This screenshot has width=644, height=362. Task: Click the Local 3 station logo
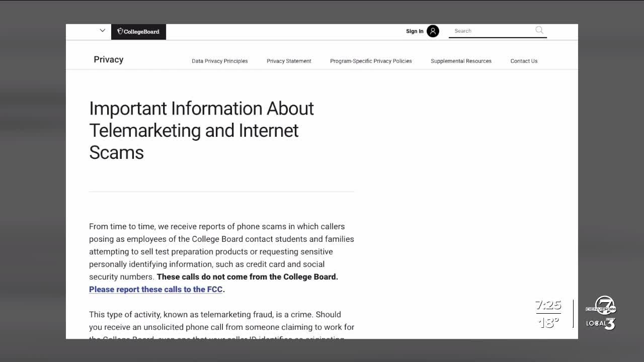click(x=601, y=323)
